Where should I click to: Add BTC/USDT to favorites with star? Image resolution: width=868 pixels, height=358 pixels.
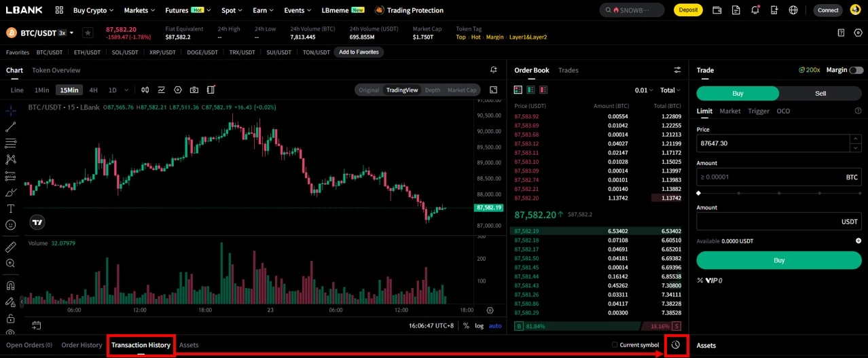pyautogui.click(x=88, y=33)
